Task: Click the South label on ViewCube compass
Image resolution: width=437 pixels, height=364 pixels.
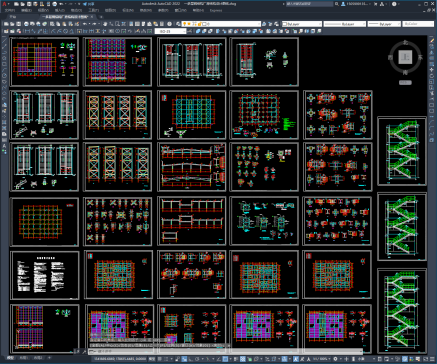Action: tap(405, 72)
